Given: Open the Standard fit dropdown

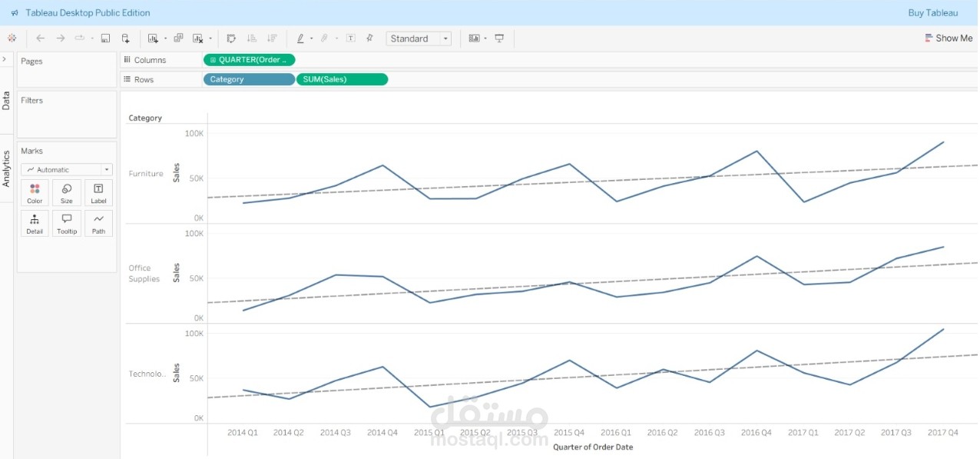Looking at the screenshot, I should click(x=419, y=38).
